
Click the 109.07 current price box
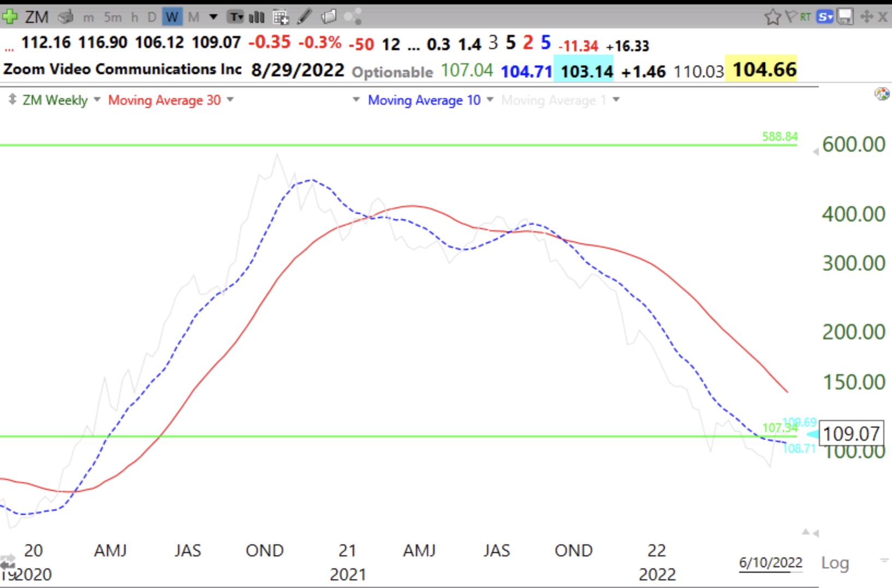point(851,434)
